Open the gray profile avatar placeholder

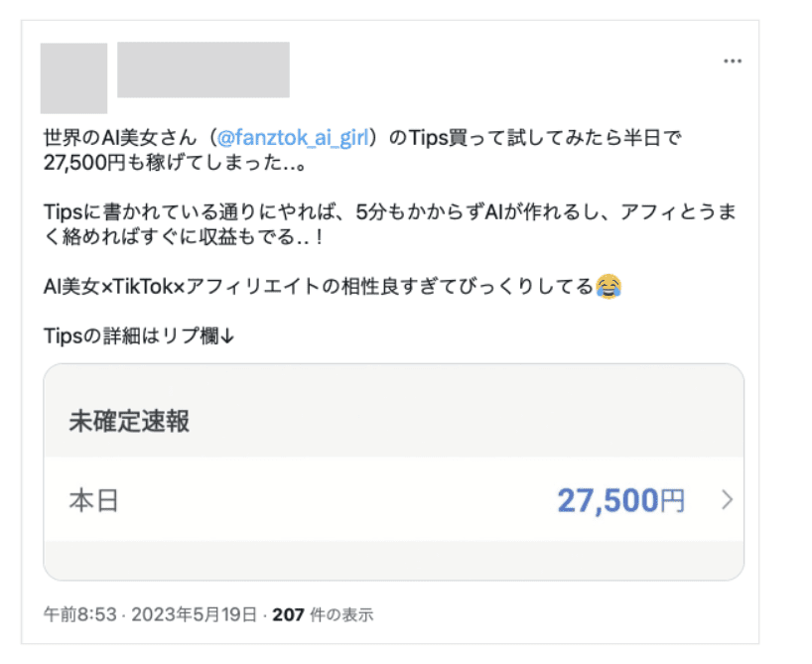(74, 78)
